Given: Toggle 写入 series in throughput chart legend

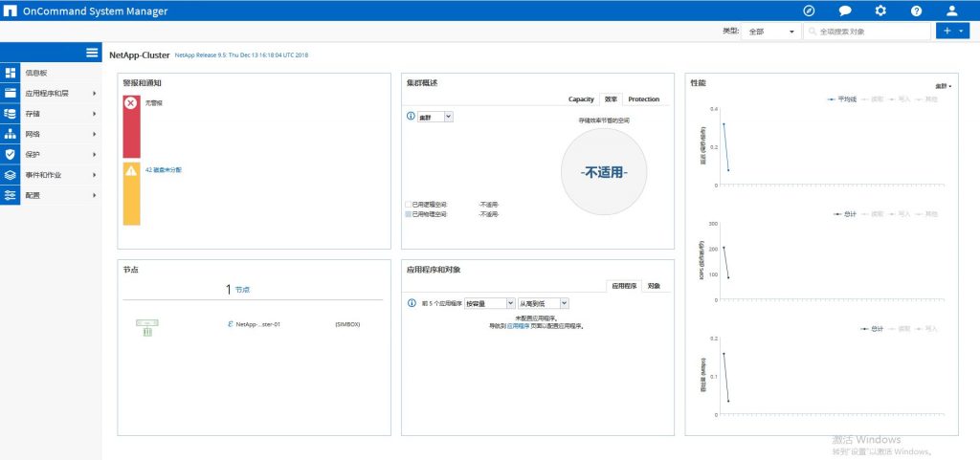Looking at the screenshot, I should [926, 328].
